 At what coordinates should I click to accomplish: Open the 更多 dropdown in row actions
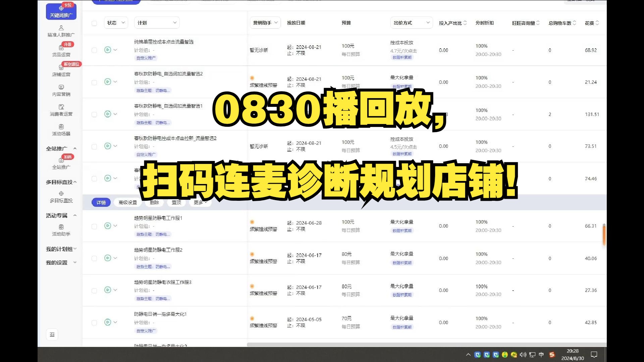tap(201, 202)
